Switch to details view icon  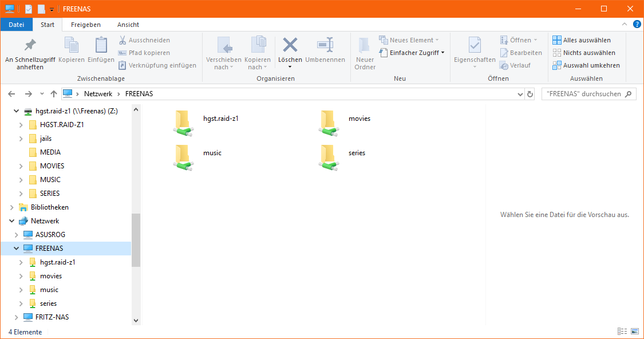(622, 331)
